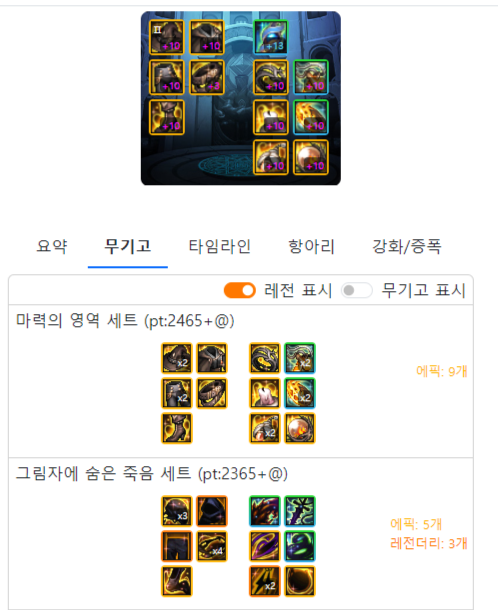The image size is (498, 610).
Task: Enable the 무기고 표시 toggle
Action: 357,290
